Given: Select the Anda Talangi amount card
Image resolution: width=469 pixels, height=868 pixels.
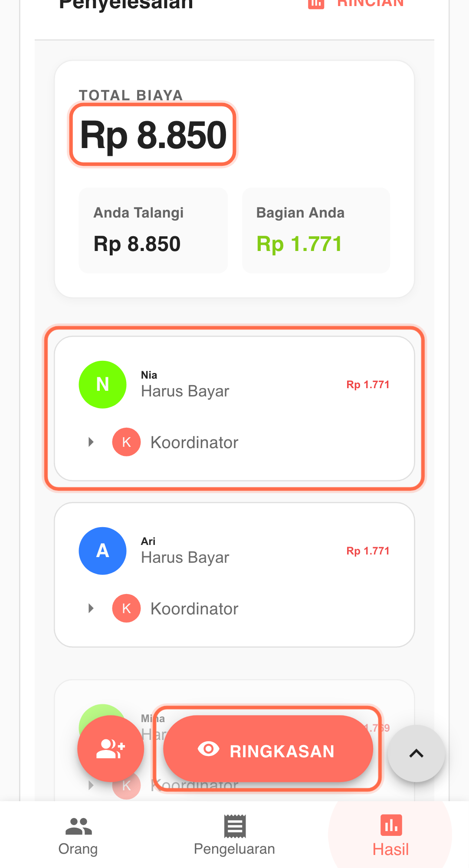Looking at the screenshot, I should tap(153, 231).
